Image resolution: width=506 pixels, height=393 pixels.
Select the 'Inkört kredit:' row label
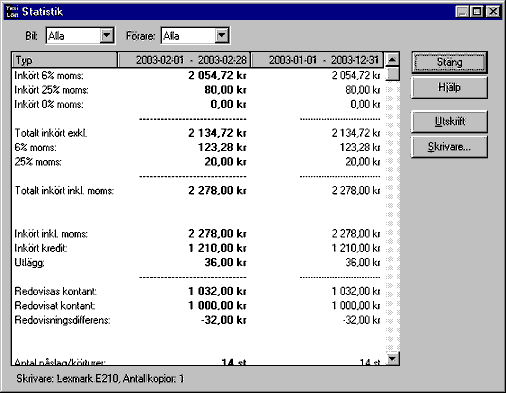pyautogui.click(x=41, y=248)
